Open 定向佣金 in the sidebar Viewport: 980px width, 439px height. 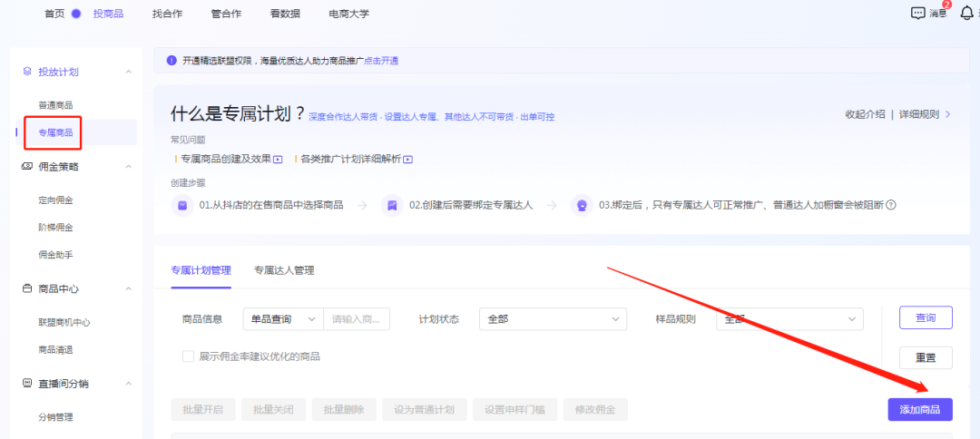click(x=55, y=200)
